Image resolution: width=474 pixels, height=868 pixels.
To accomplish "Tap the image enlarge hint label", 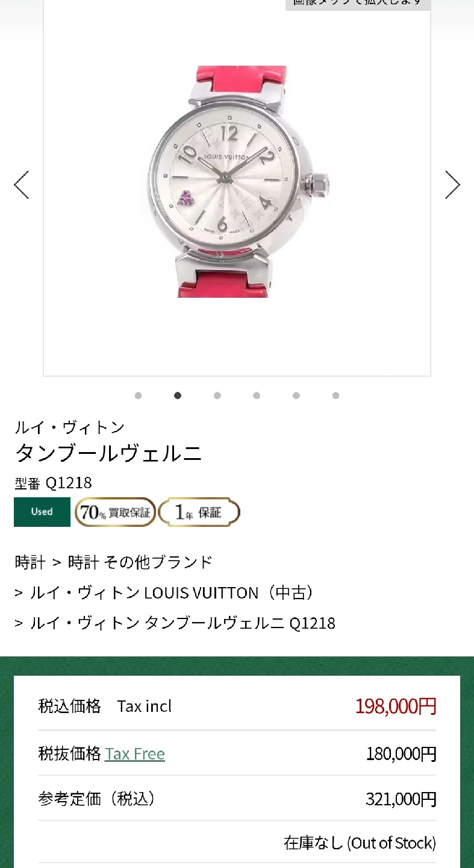I will [x=358, y=4].
